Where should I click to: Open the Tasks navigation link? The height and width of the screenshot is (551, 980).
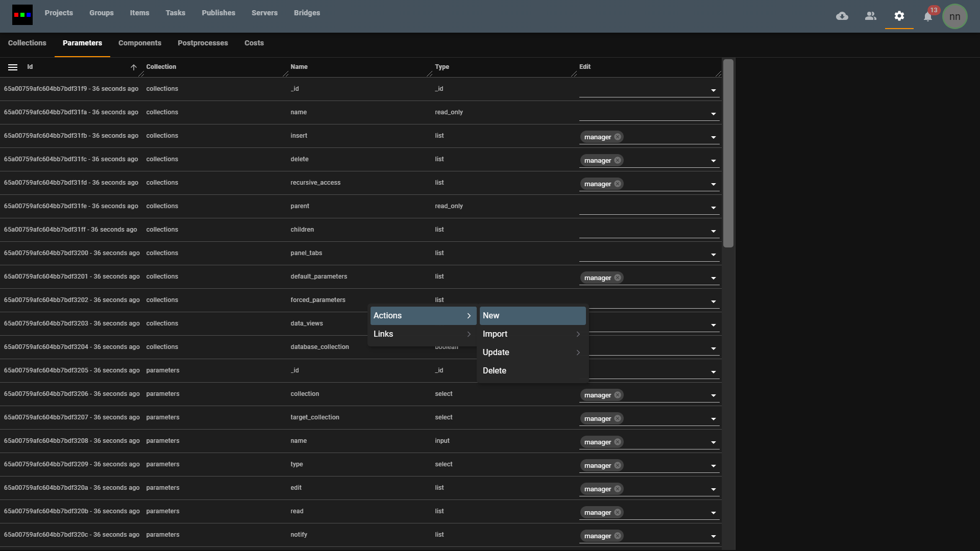point(175,13)
